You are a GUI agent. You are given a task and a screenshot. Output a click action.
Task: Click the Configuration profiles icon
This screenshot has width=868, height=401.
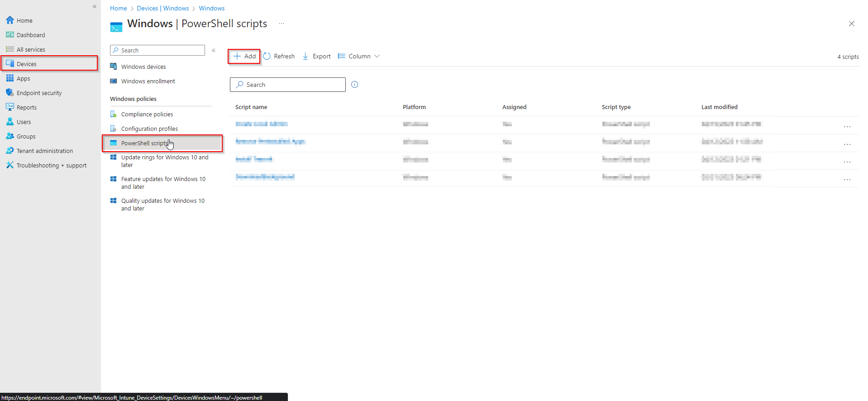(114, 129)
